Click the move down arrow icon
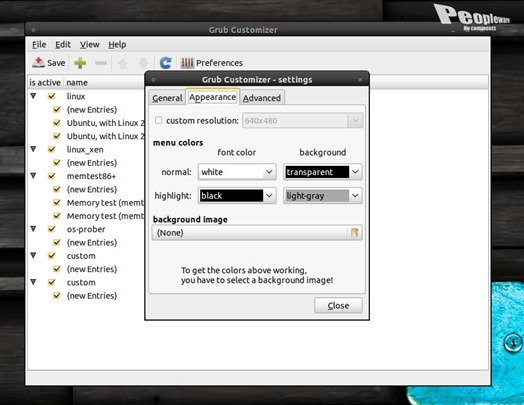 pyautogui.click(x=143, y=63)
